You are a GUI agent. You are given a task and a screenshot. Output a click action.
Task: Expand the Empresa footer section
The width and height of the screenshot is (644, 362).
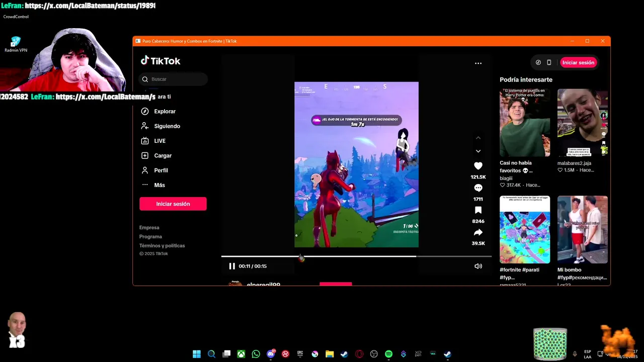point(149,228)
